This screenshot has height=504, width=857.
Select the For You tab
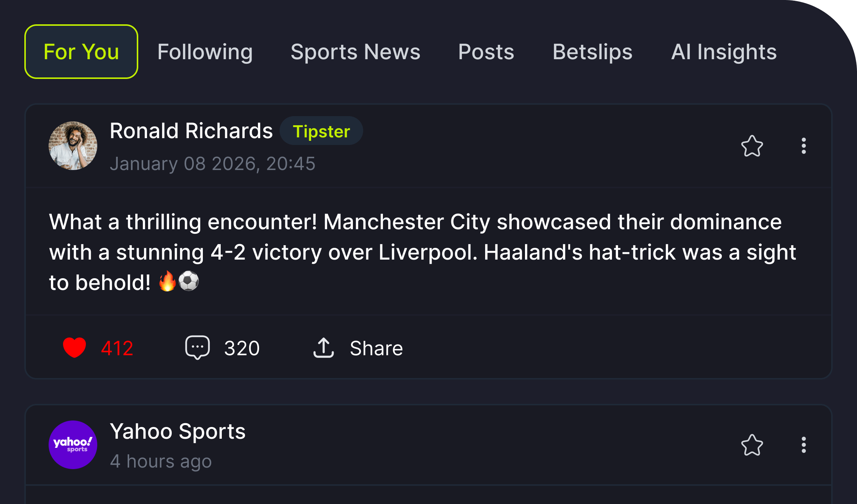pyautogui.click(x=81, y=52)
